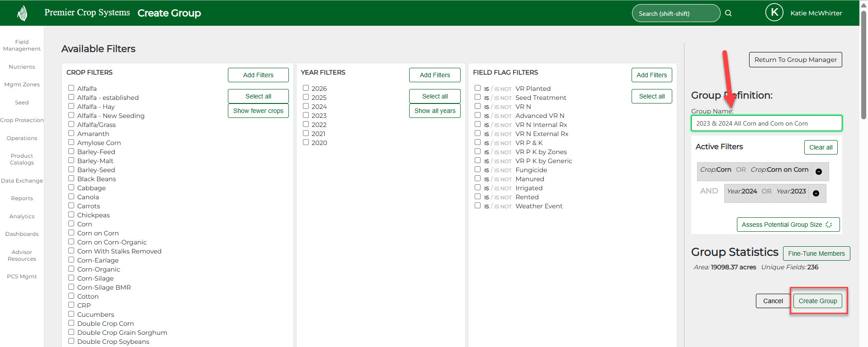Click Add Filters for field flag filters
The image size is (868, 347).
pos(651,75)
